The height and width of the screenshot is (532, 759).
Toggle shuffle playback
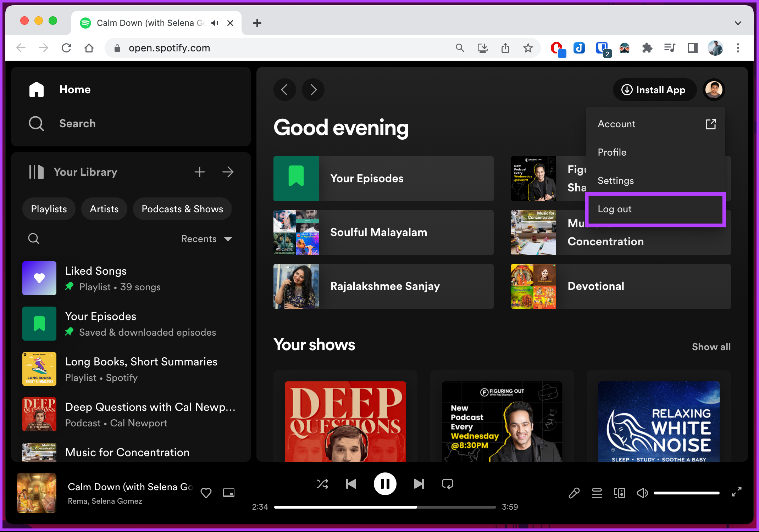(x=322, y=484)
